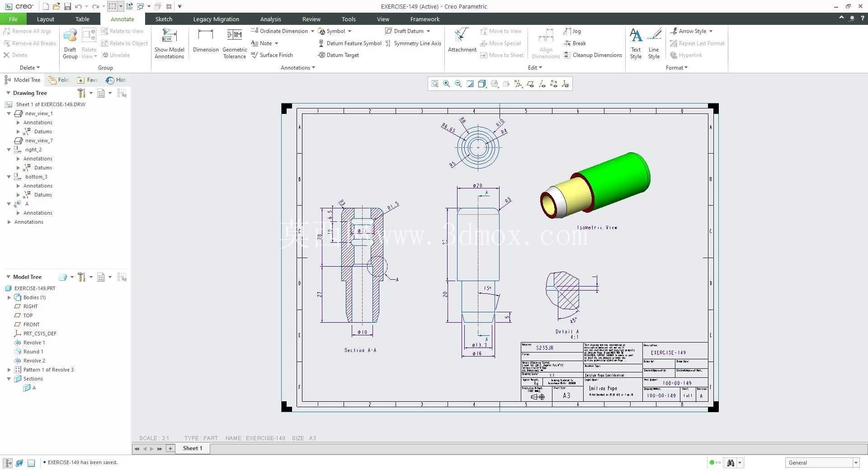Click the Surface Finish tool
The width and height of the screenshot is (868, 470).
(x=272, y=55)
